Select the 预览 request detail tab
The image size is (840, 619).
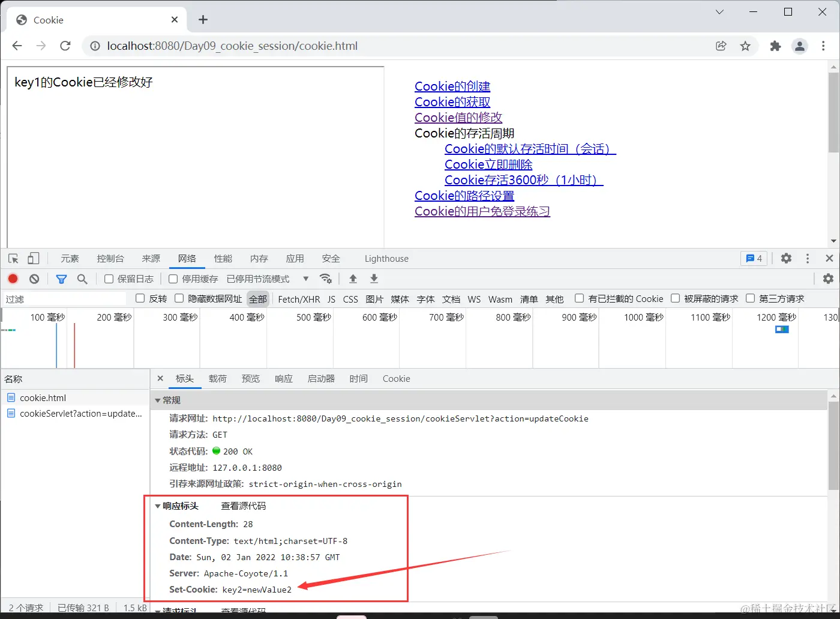pos(251,379)
